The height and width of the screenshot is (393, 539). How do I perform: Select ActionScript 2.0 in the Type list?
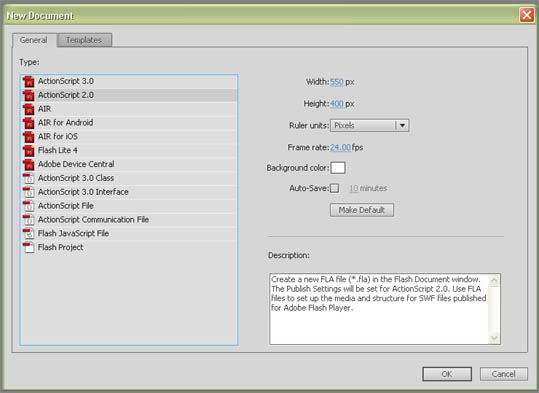[129, 95]
